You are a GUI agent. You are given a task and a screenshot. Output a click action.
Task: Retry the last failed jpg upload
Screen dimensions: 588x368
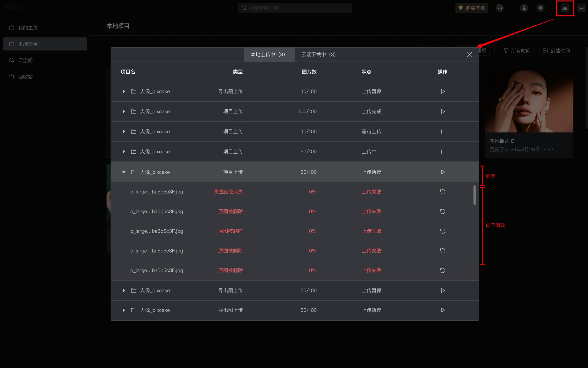pyautogui.click(x=442, y=270)
